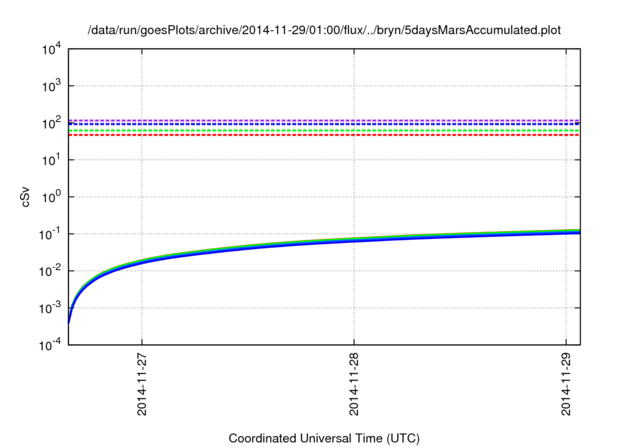Click the Coordinated Universal Time (UTC) axis title
The width and height of the screenshot is (640, 448).
(x=324, y=438)
